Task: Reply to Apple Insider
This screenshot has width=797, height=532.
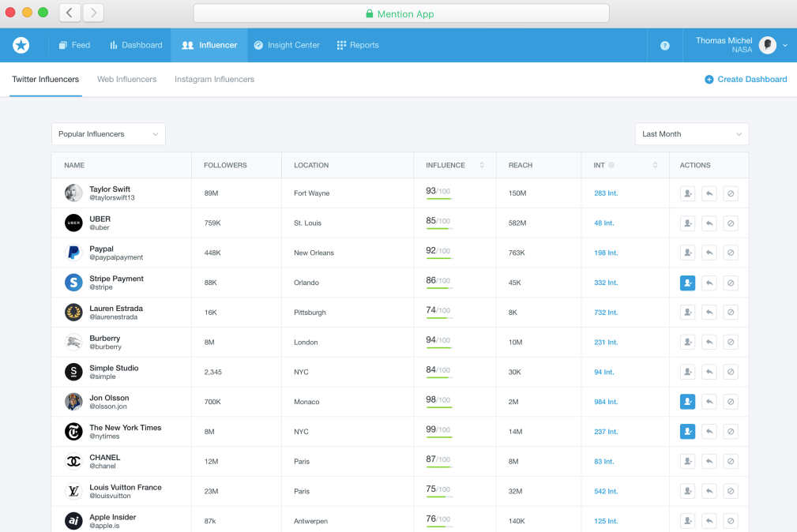Action: [709, 521]
